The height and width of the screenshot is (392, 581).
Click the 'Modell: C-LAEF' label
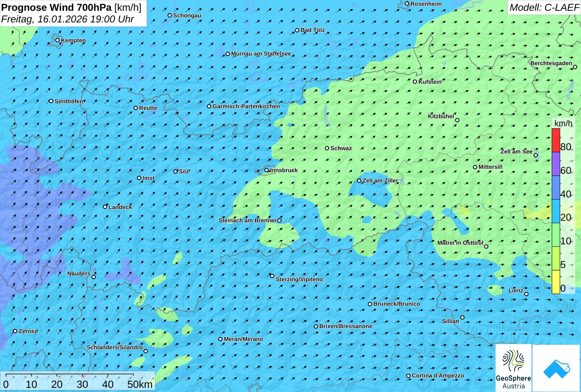(x=544, y=7)
